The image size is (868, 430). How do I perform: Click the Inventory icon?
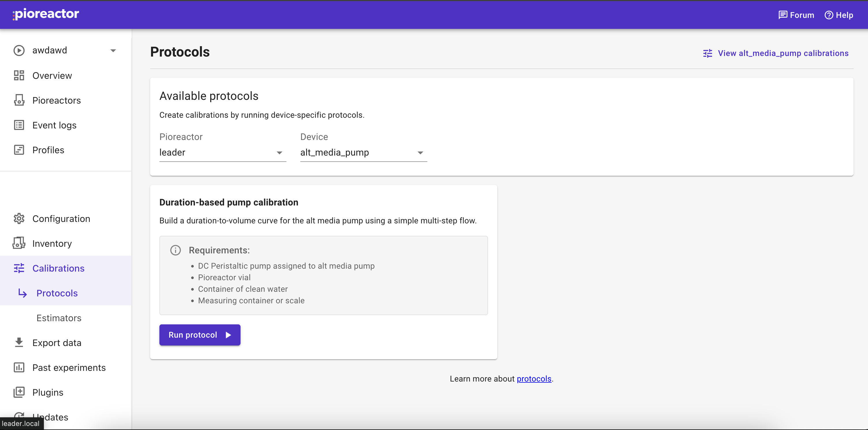pyautogui.click(x=19, y=243)
